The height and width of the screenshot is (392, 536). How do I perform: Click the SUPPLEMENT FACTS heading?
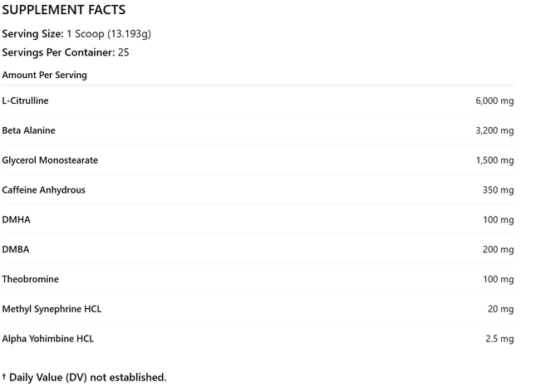click(62, 11)
